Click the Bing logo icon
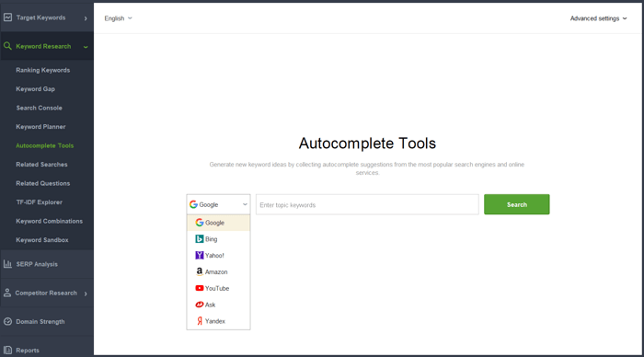This screenshot has width=644, height=357. tap(200, 238)
